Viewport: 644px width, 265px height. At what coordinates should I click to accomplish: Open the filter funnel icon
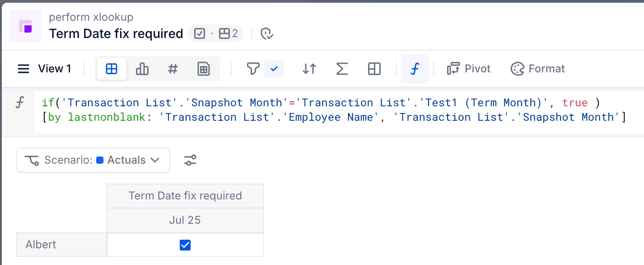pyautogui.click(x=253, y=69)
